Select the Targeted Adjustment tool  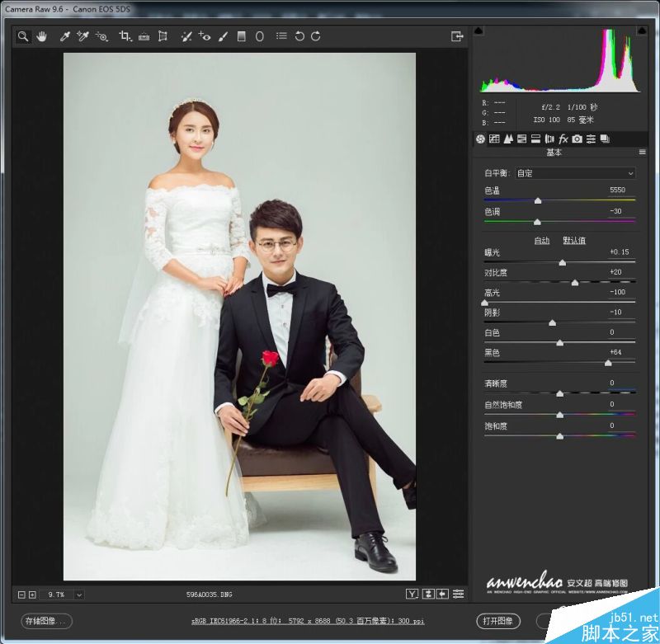[101, 36]
